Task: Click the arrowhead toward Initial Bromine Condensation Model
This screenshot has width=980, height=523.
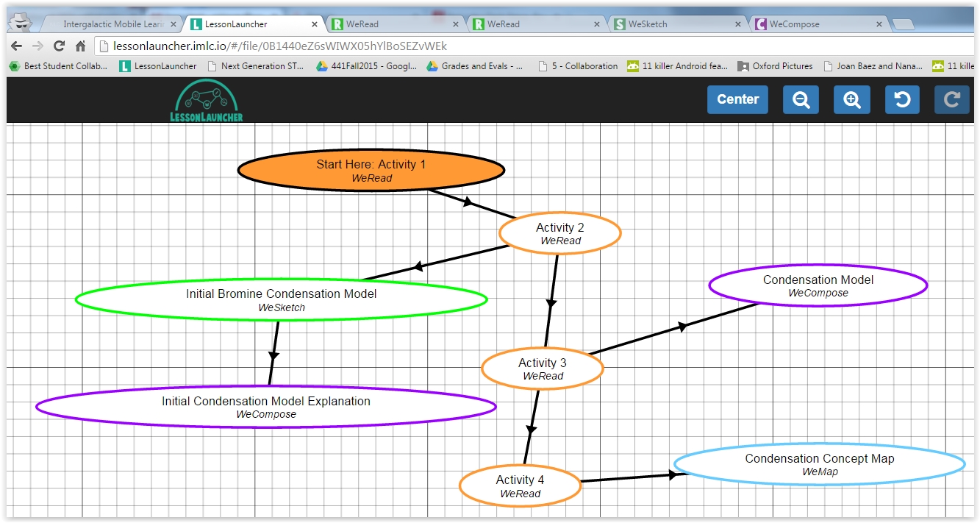Action: pos(418,266)
